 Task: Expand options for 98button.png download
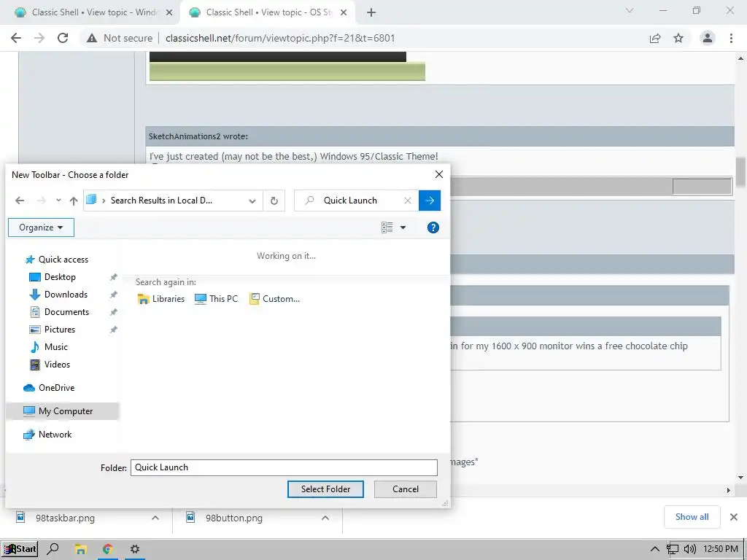[x=325, y=518]
